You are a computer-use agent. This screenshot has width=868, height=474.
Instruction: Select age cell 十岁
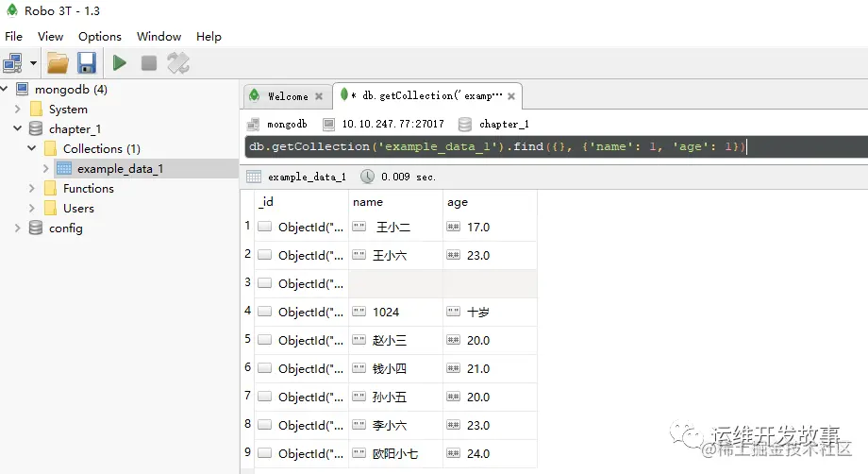490,312
